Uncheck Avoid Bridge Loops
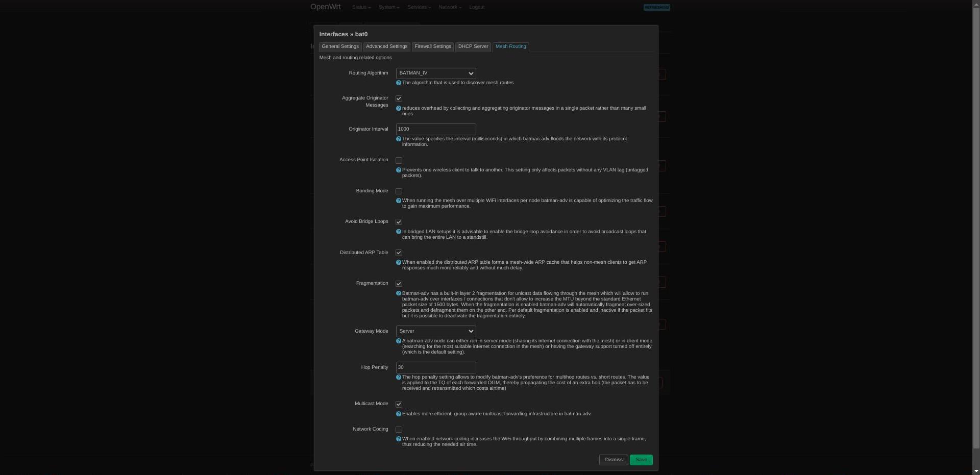This screenshot has width=980, height=475. coord(399,222)
